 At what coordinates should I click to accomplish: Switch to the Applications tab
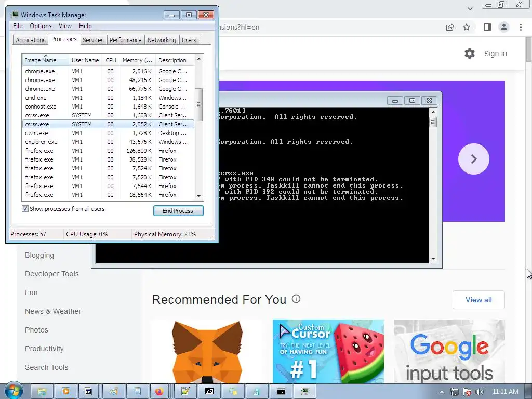(x=31, y=40)
